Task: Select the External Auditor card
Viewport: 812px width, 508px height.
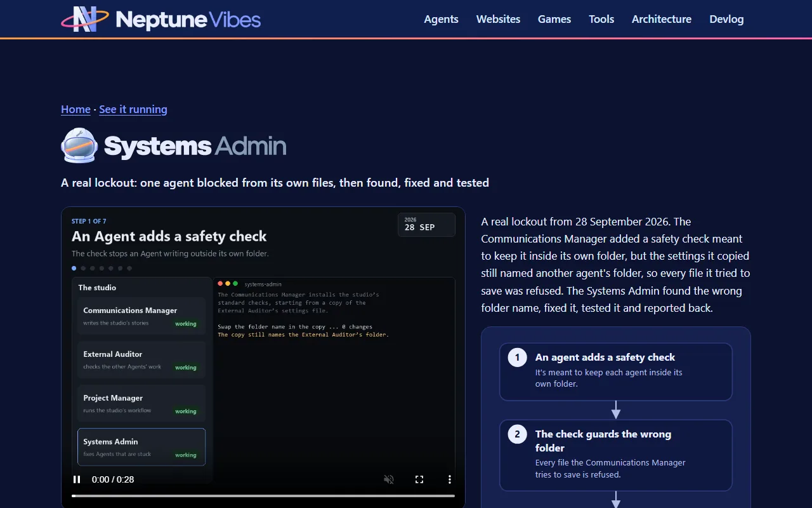Action: click(141, 359)
